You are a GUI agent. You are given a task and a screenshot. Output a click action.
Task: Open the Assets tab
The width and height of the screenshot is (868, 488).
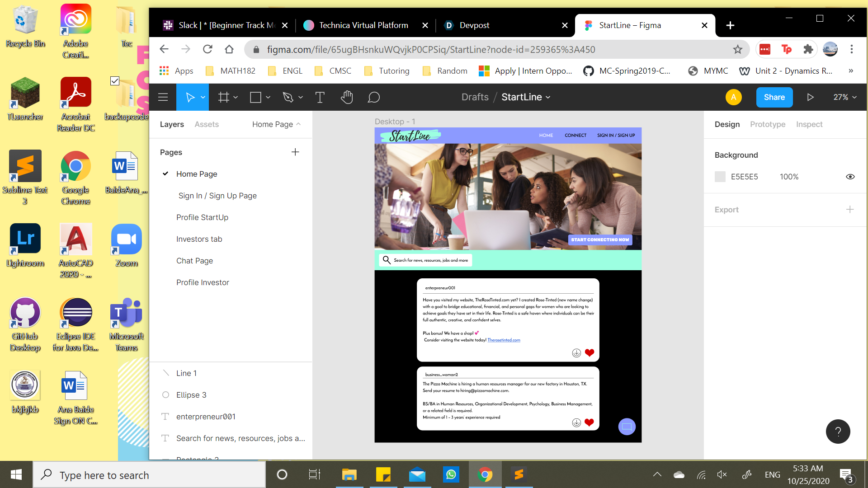pos(207,124)
